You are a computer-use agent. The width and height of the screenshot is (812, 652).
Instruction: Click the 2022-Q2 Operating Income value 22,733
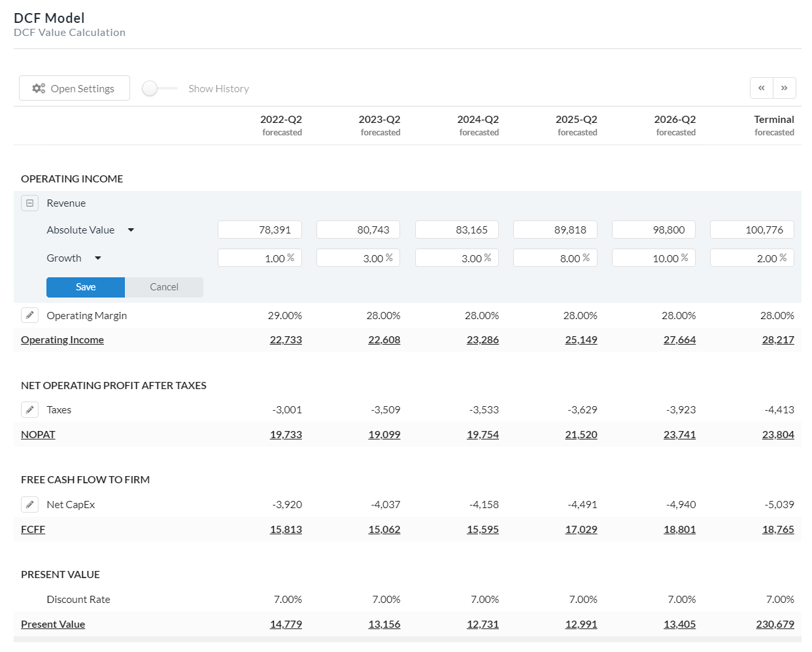286,339
